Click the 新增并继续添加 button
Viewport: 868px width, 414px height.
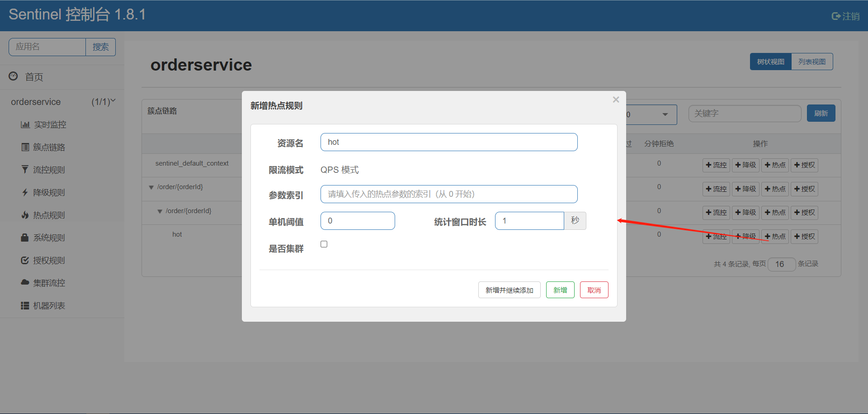click(x=509, y=290)
